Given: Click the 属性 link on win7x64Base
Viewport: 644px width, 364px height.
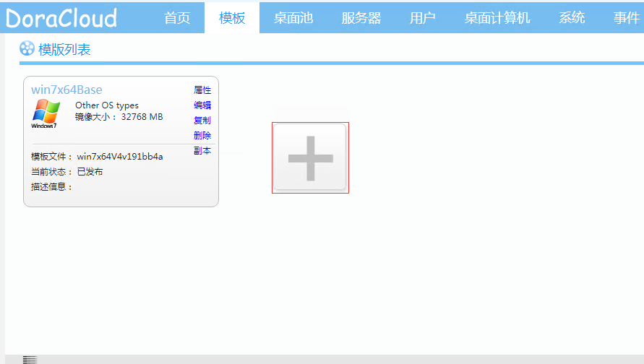Looking at the screenshot, I should pyautogui.click(x=202, y=90).
